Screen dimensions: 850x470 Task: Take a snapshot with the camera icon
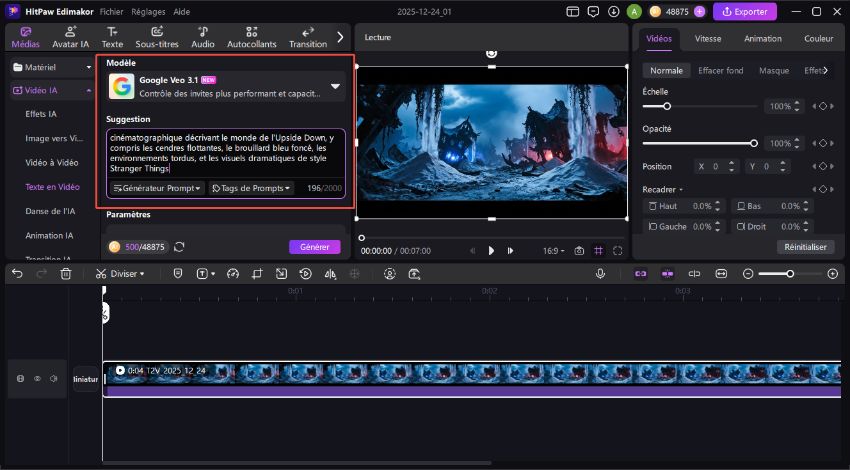tap(579, 250)
